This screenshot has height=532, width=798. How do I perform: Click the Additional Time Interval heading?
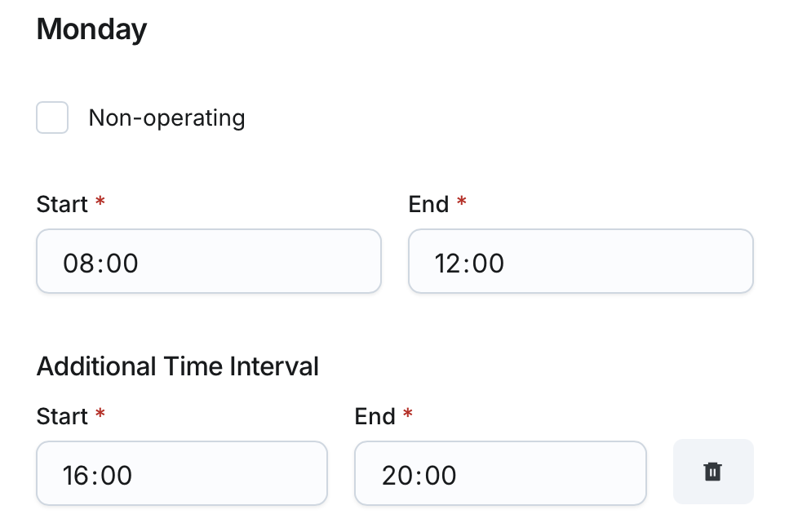[178, 366]
